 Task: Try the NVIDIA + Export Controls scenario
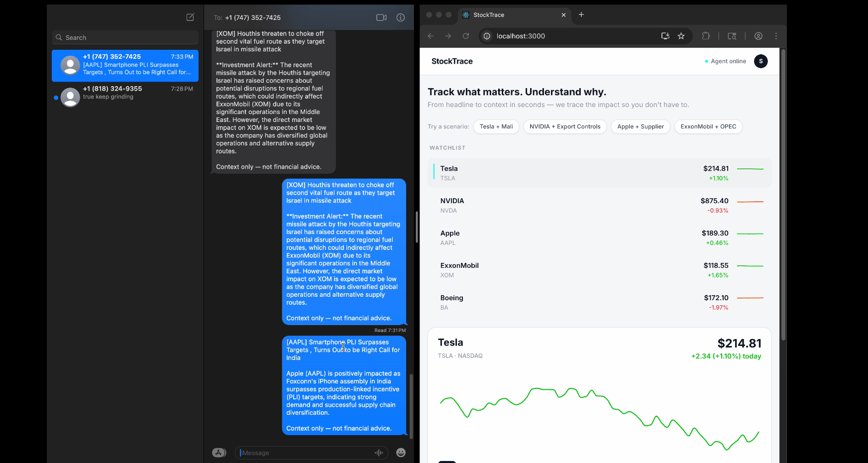click(565, 126)
